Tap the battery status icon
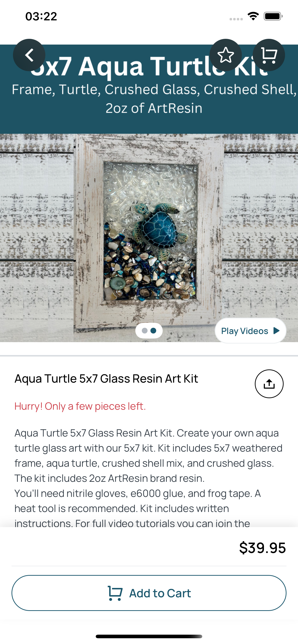Image resolution: width=298 pixels, height=644 pixels. [x=273, y=16]
